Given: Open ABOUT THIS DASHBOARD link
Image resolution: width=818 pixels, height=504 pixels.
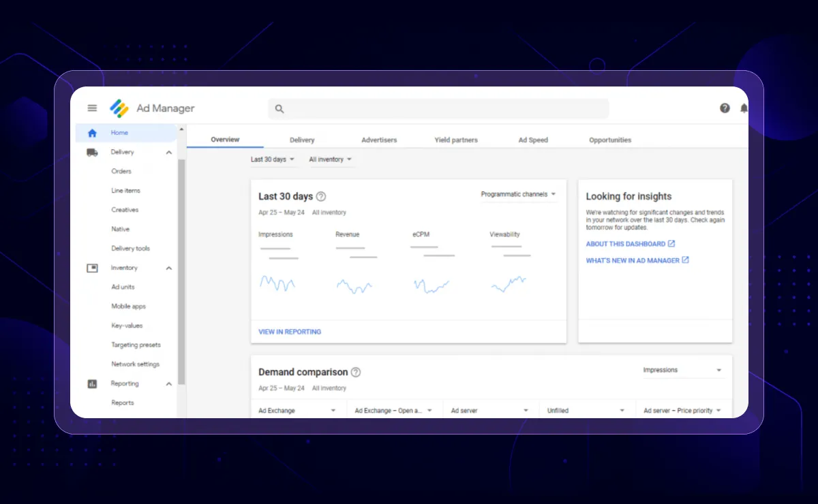Looking at the screenshot, I should coord(626,244).
